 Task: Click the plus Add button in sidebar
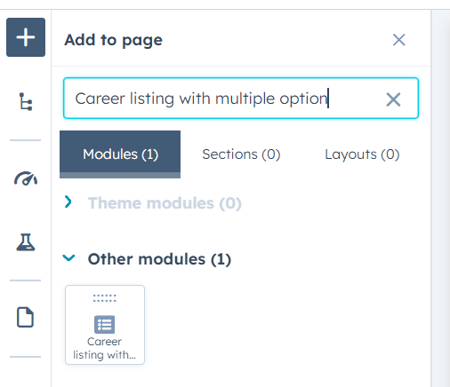[26, 37]
